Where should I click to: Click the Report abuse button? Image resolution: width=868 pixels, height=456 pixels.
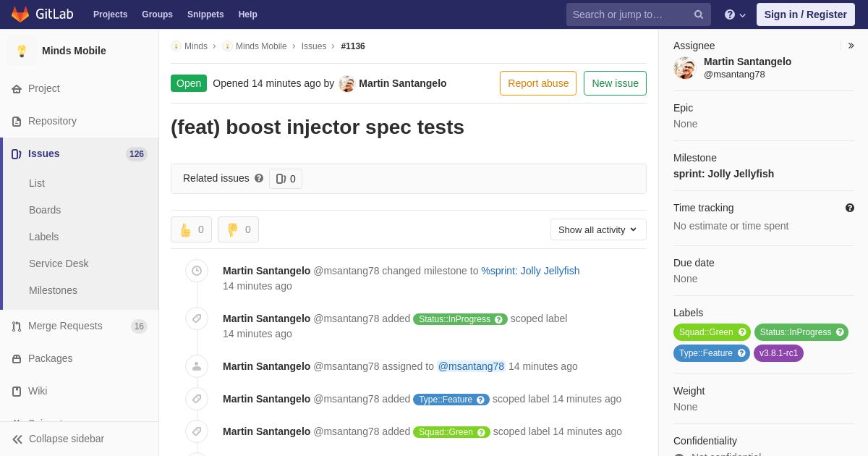pyautogui.click(x=538, y=83)
